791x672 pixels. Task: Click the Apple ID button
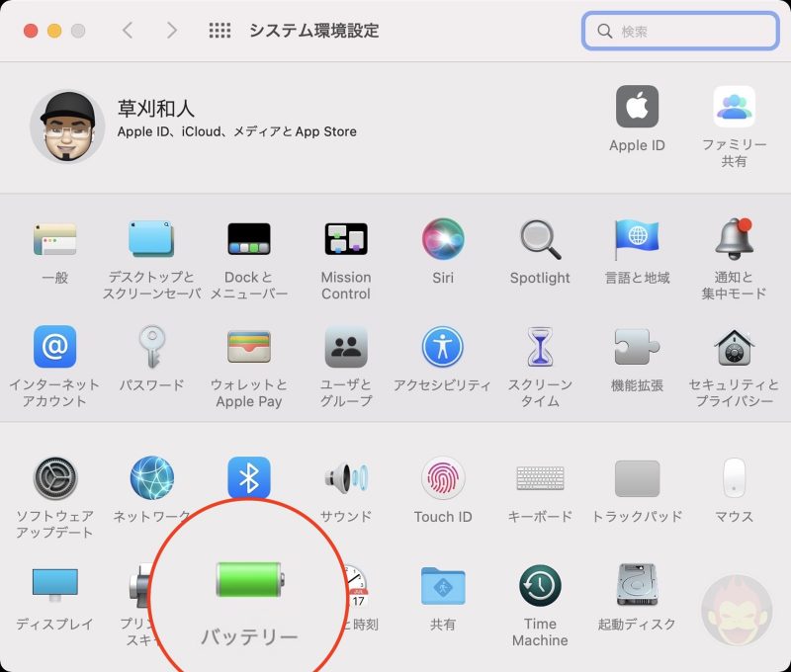637,108
